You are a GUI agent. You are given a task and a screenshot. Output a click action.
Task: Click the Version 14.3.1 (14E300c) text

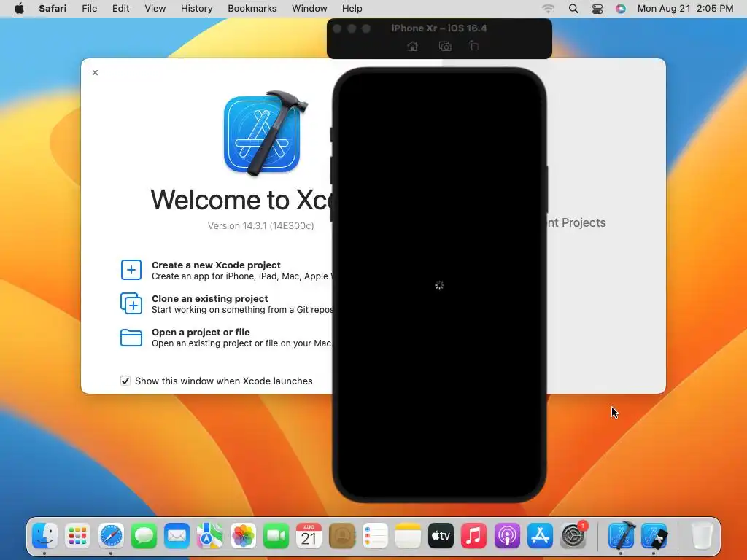click(260, 226)
